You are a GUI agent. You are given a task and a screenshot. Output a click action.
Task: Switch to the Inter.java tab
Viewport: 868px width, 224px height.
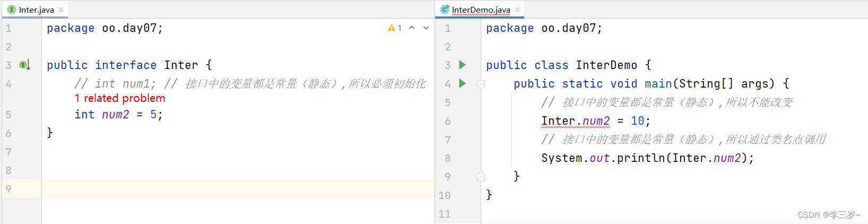[x=36, y=10]
